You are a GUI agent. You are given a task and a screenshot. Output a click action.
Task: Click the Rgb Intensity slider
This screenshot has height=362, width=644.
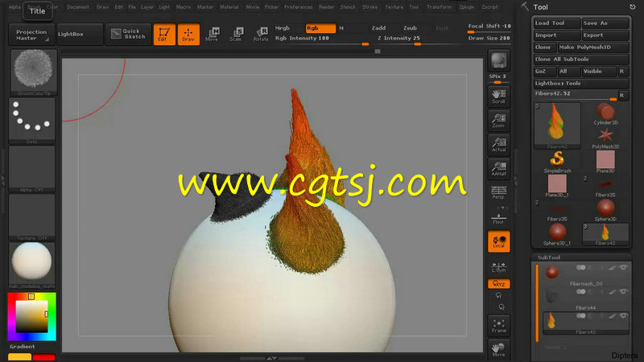point(321,39)
